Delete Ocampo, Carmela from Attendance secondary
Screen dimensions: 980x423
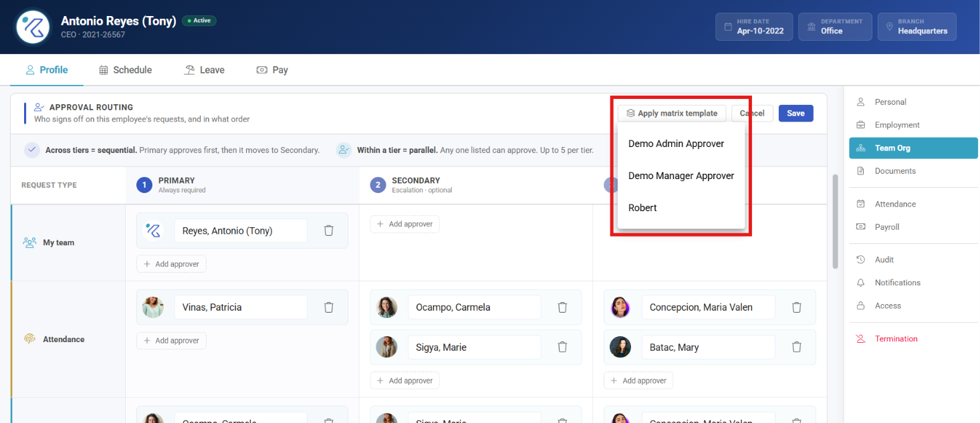coord(563,307)
